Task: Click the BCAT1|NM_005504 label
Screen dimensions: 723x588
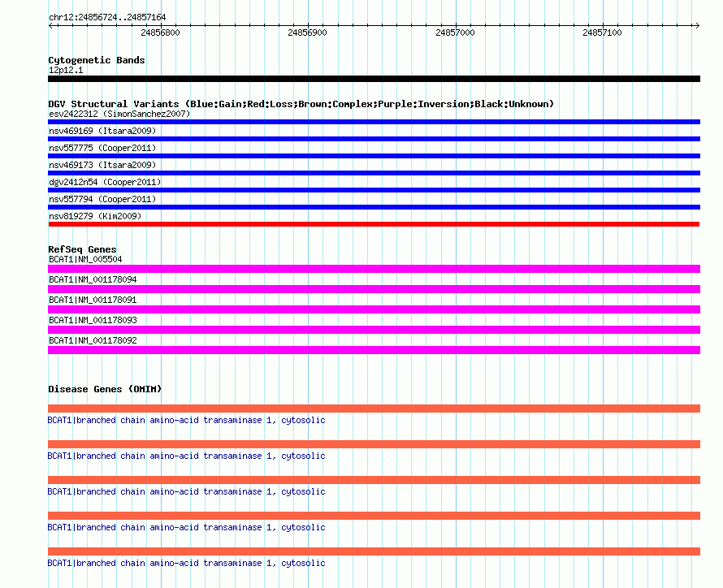Action: point(85,259)
